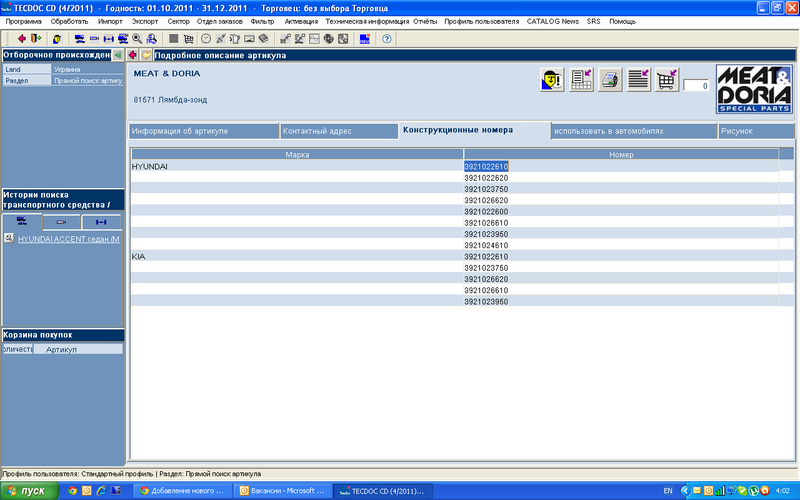This screenshot has width=800, height=500.
Task: Open the shopping cart toolbar icon
Action: (188, 39)
